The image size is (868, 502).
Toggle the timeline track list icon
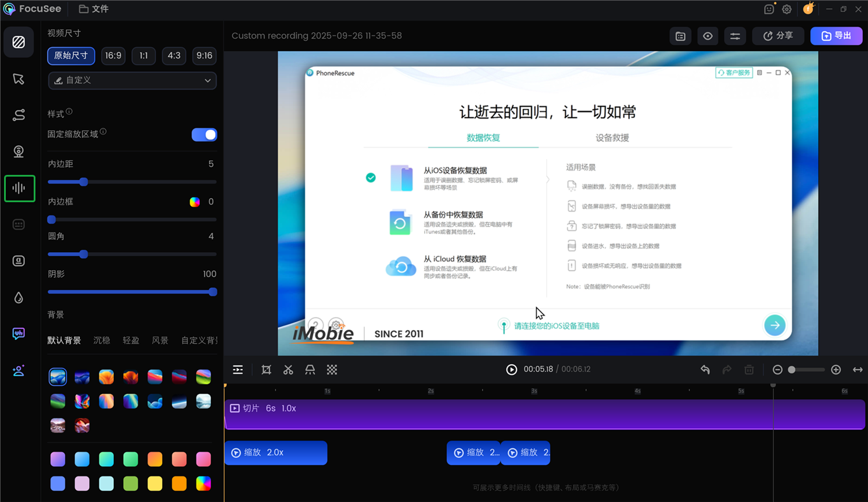(x=238, y=370)
